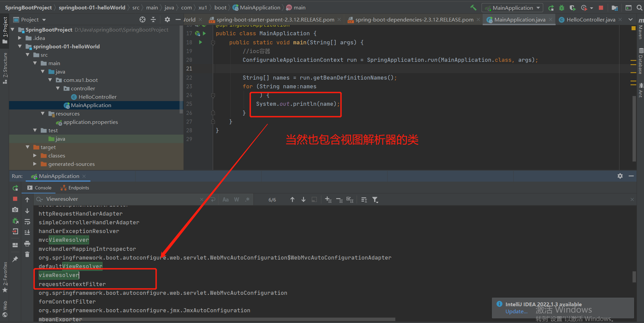Click the red Stop icon in the top toolbar

click(x=601, y=8)
